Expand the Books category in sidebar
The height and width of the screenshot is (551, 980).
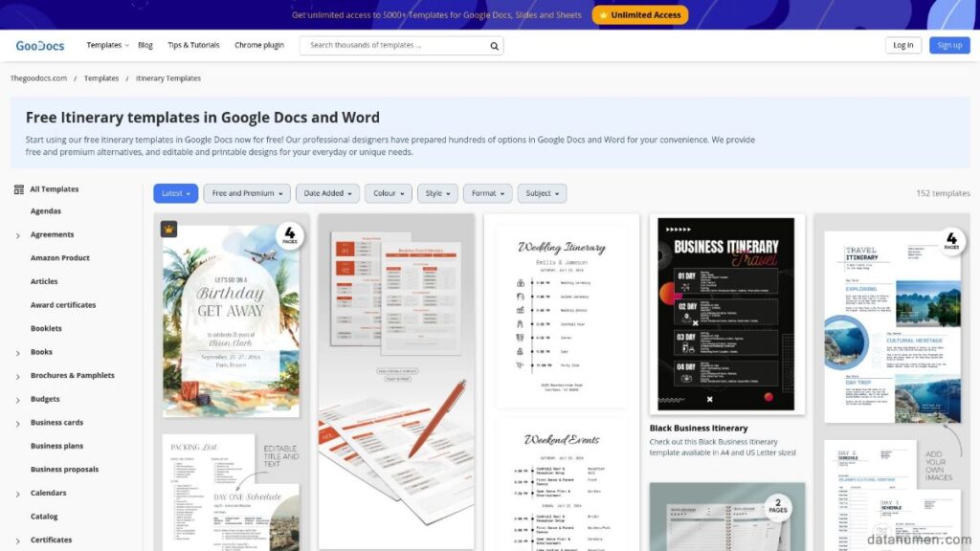(x=18, y=353)
